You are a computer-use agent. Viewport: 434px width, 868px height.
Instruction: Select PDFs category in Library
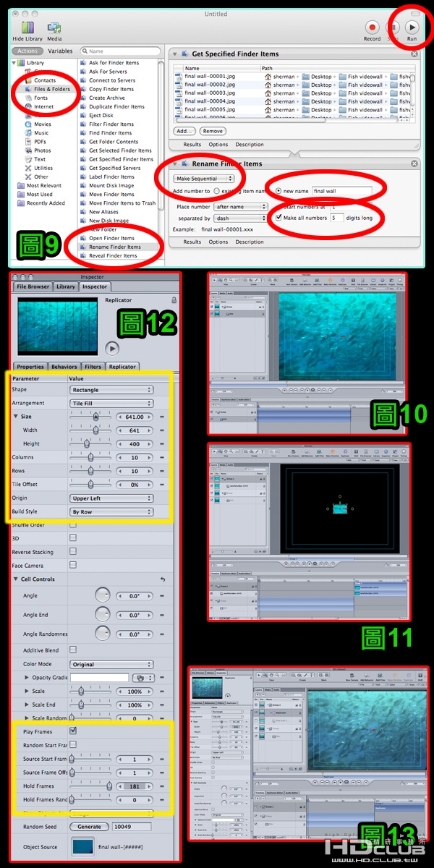[40, 141]
